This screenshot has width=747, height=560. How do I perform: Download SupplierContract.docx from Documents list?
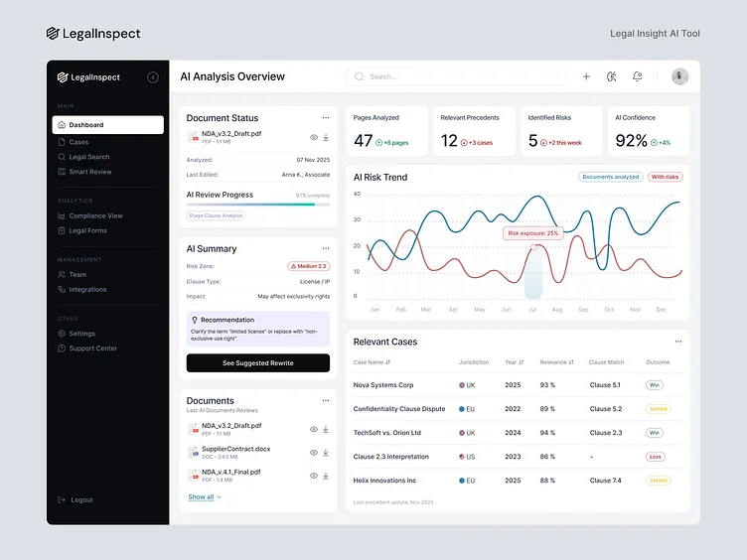(x=326, y=453)
